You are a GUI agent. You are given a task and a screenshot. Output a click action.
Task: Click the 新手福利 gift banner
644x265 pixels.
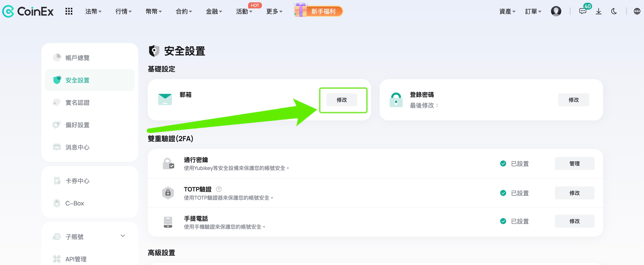pyautogui.click(x=318, y=11)
